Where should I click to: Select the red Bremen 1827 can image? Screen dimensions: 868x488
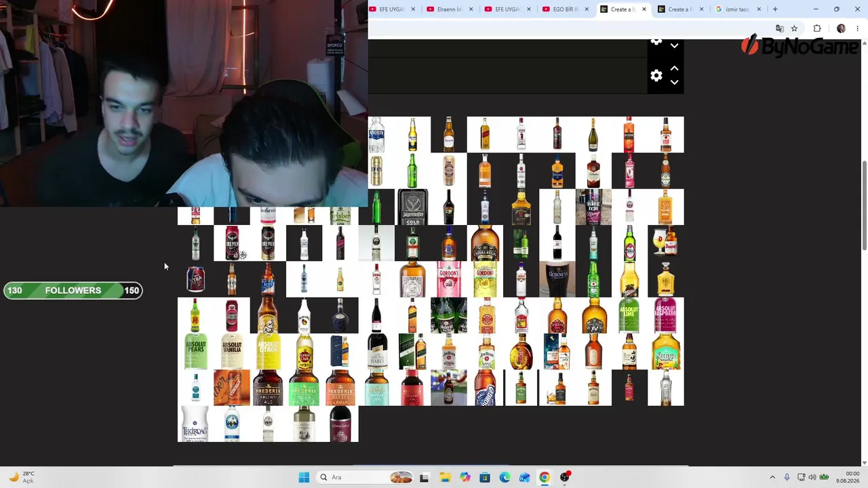(232, 243)
